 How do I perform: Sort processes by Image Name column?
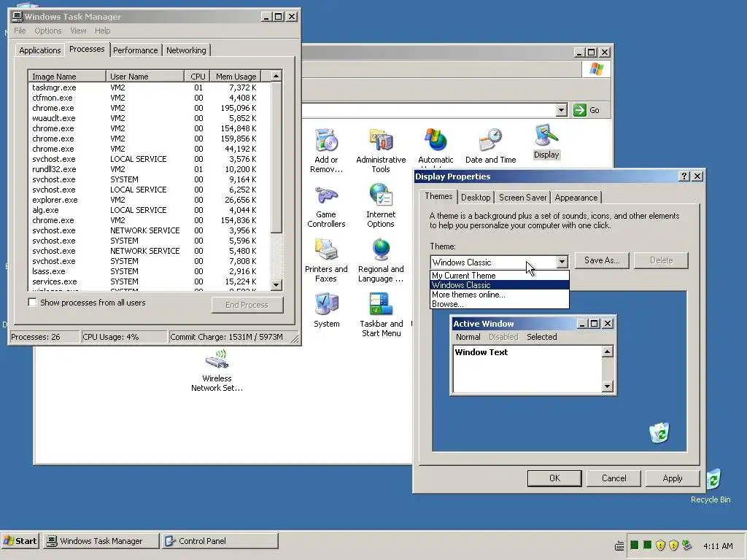pyautogui.click(x=67, y=76)
